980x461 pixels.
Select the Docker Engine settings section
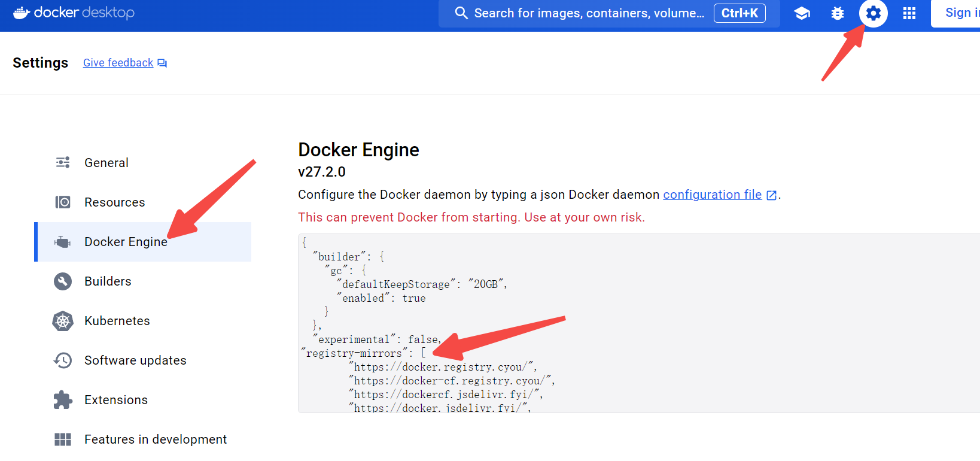tap(143, 242)
